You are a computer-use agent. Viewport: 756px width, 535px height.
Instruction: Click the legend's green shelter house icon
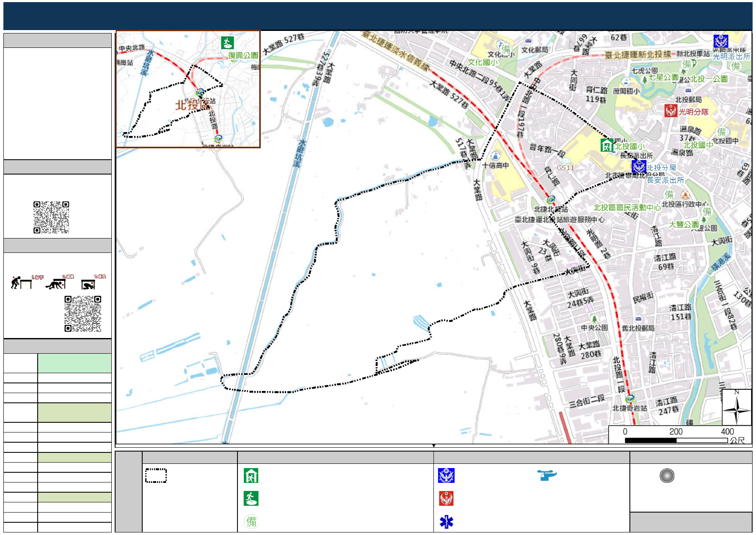(251, 476)
